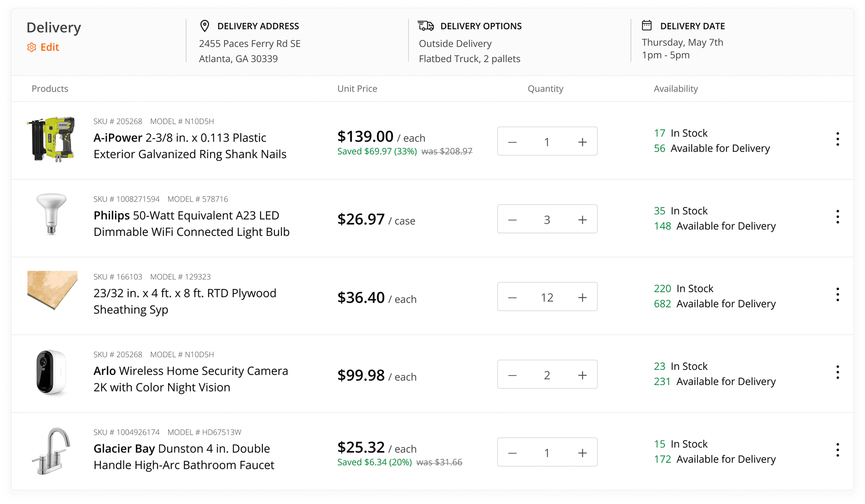This screenshot has width=865, height=504.
Task: Click the plywood quantity field showing 12
Action: coord(547,298)
